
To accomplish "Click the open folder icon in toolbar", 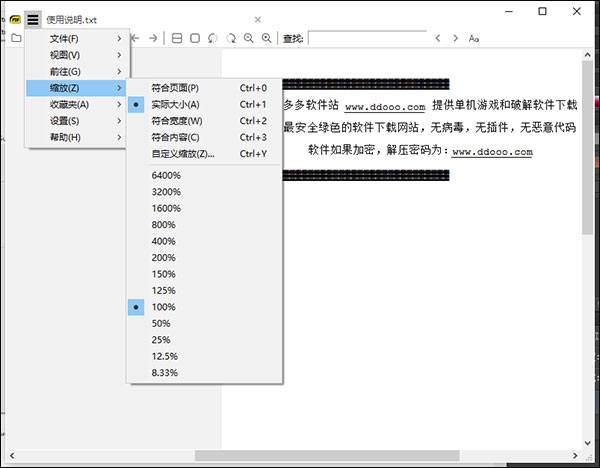I will tap(15, 38).
